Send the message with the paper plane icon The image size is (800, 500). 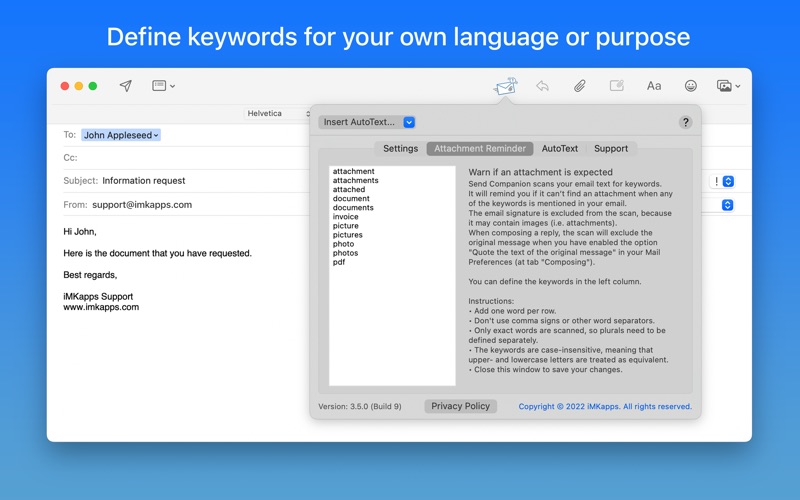pyautogui.click(x=126, y=86)
